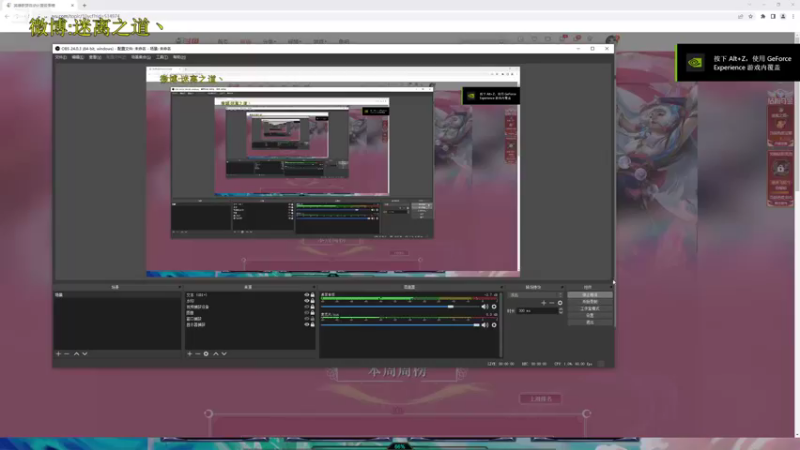This screenshot has width=800, height=450.
Task: Toggle visibility of 窗口捕获 source
Action: click(307, 319)
